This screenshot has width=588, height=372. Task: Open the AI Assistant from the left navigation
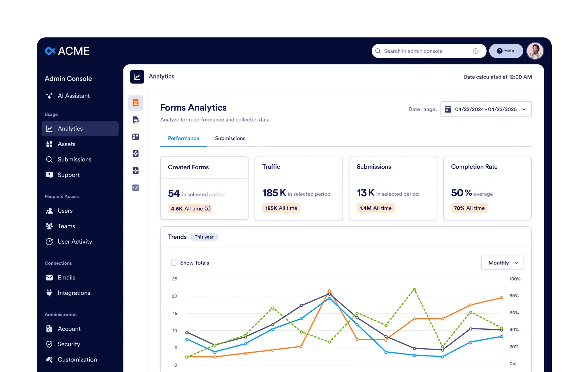pos(73,96)
